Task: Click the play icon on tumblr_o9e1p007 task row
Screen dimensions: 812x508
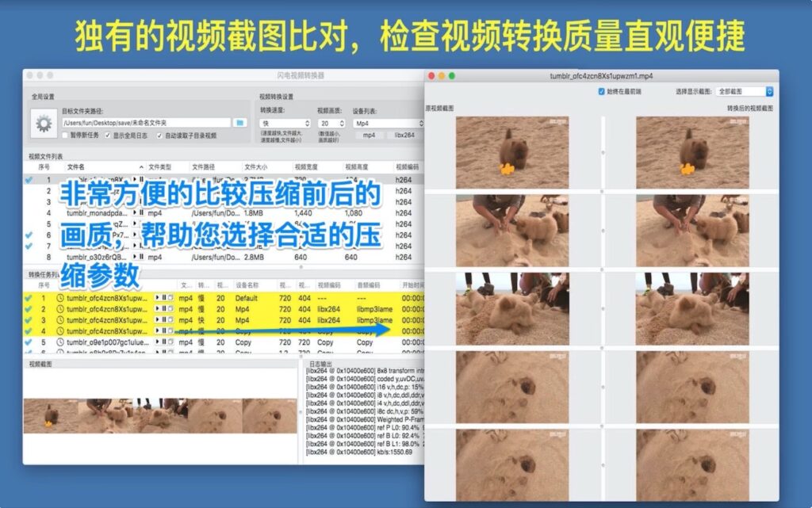Action: click(x=156, y=341)
